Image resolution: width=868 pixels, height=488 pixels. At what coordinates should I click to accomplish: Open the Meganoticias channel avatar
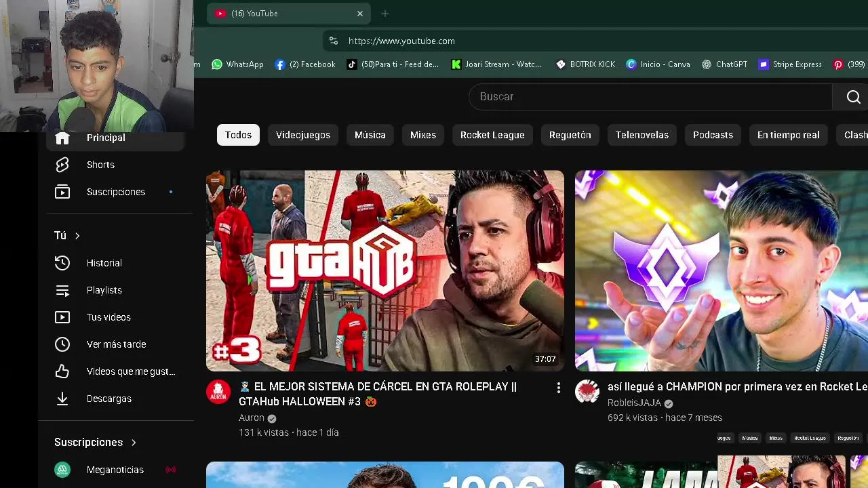62,470
